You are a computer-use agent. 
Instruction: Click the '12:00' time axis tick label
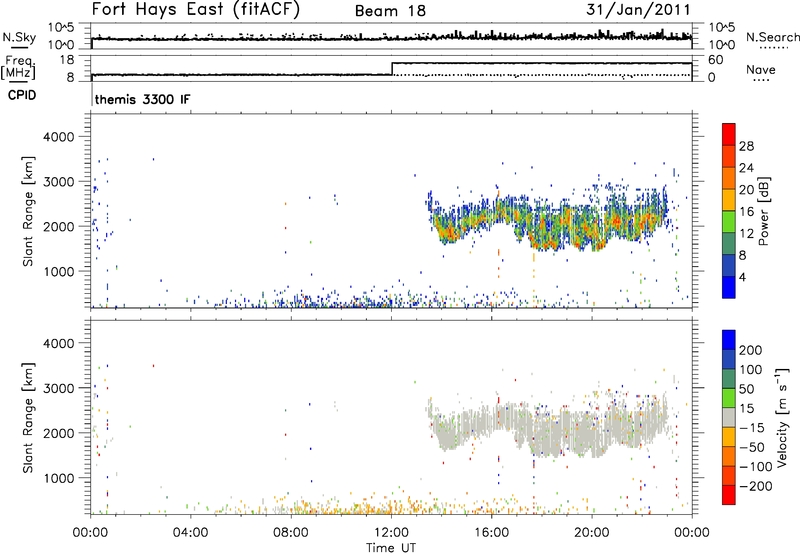[x=391, y=533]
